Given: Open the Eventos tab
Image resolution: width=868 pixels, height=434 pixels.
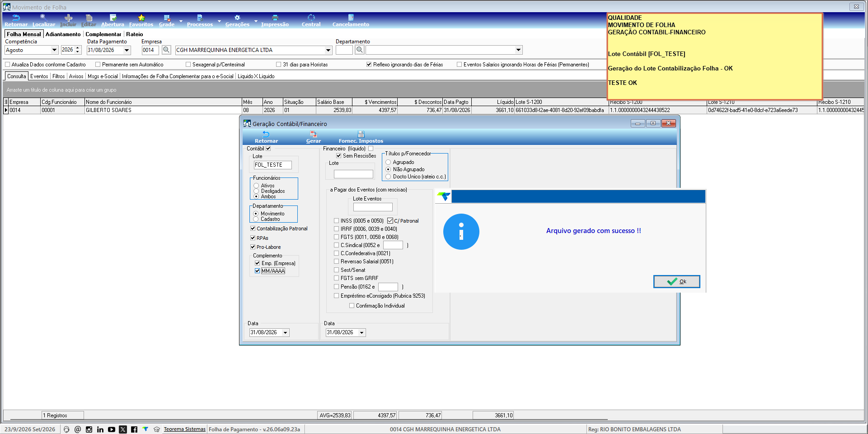Looking at the screenshot, I should click(39, 76).
